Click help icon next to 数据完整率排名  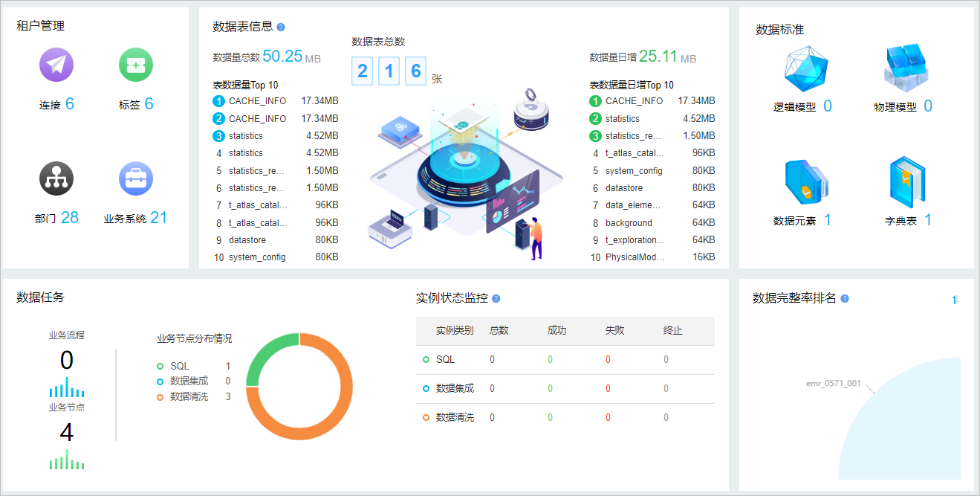(845, 299)
